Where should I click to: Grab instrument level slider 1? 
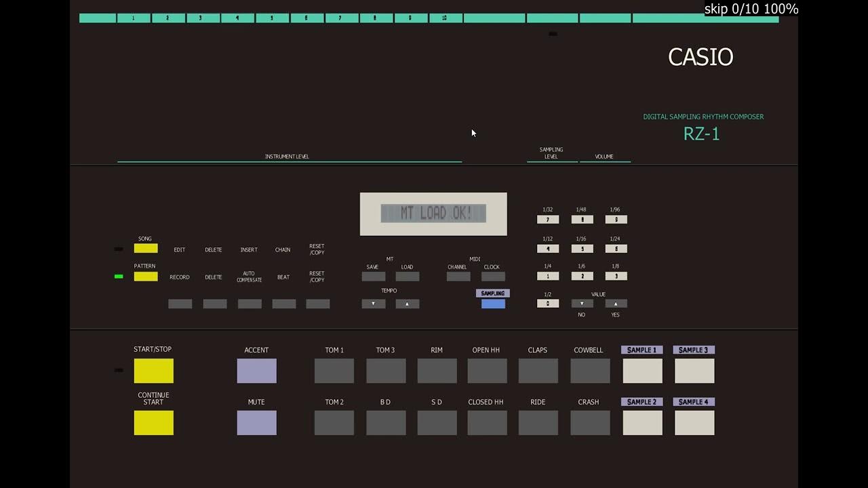click(134, 18)
